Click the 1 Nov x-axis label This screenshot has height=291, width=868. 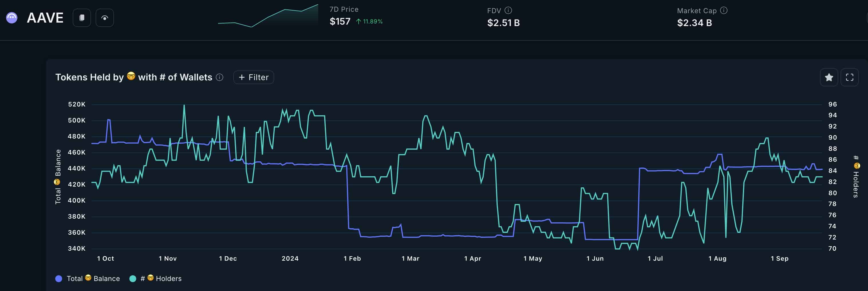168,258
